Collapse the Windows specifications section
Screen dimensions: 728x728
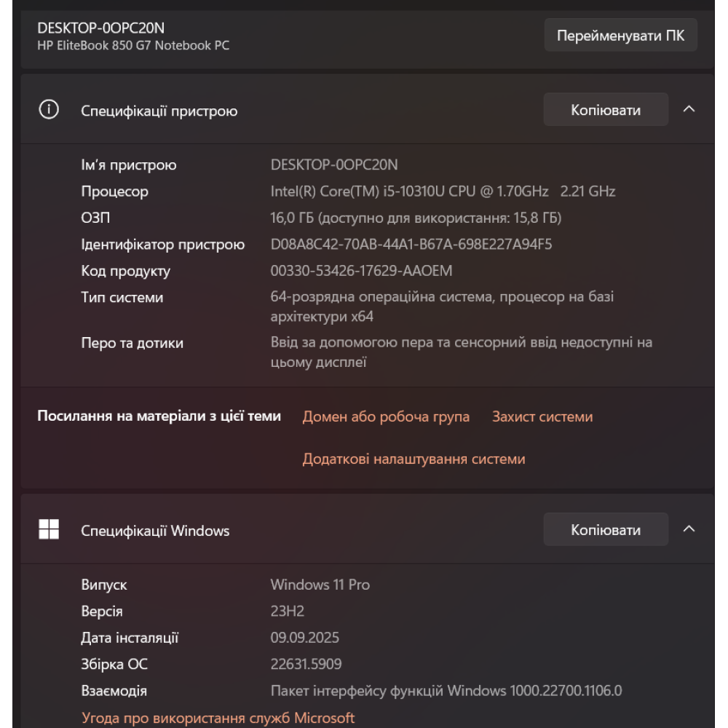tap(689, 529)
